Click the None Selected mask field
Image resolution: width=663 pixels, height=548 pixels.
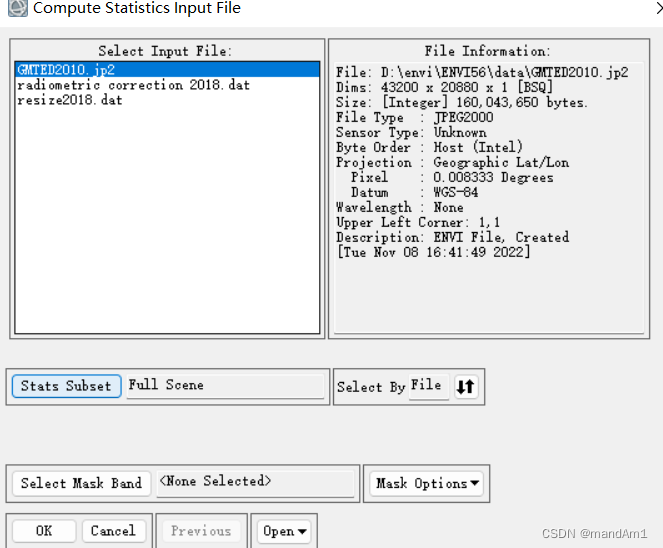[255, 482]
